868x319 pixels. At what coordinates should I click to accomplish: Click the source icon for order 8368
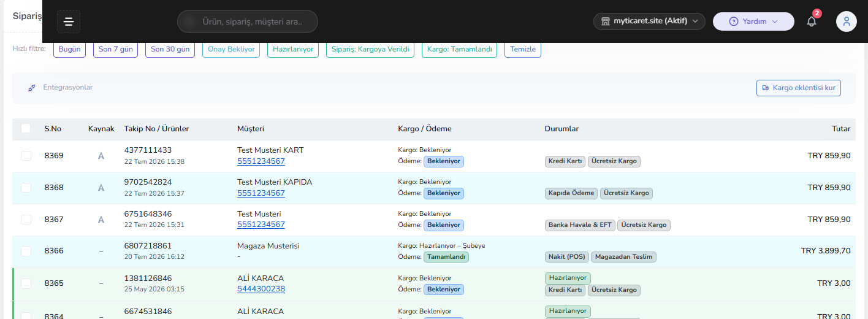(101, 188)
